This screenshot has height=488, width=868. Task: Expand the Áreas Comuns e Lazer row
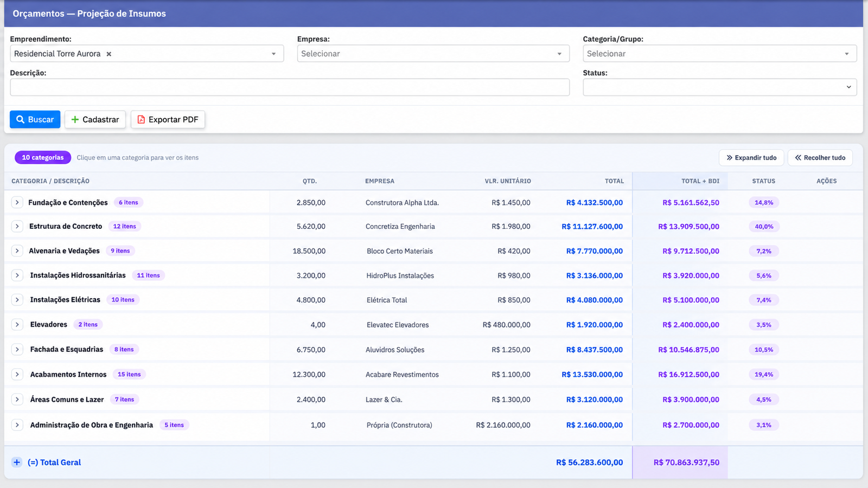17,399
